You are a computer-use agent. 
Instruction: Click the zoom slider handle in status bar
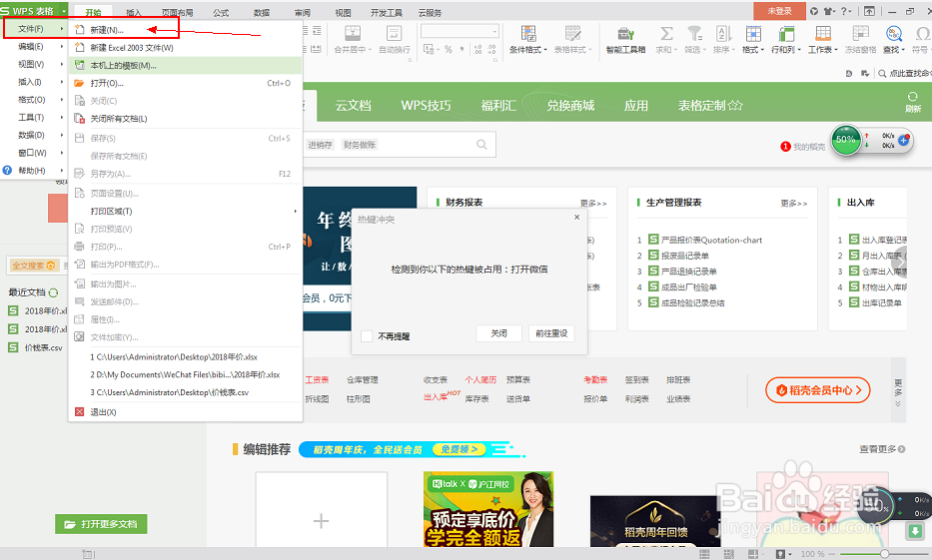(x=884, y=553)
